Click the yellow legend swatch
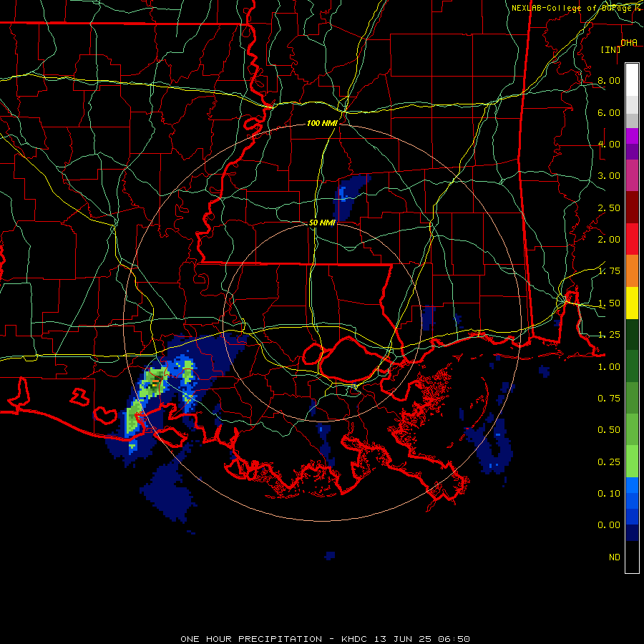644x644 pixels. (632, 303)
